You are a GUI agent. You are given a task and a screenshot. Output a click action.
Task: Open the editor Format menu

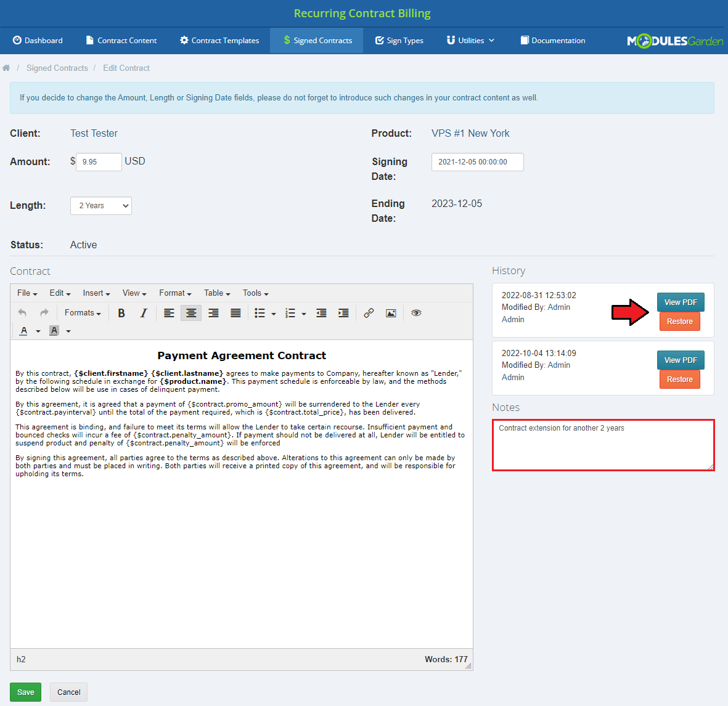[x=175, y=293]
